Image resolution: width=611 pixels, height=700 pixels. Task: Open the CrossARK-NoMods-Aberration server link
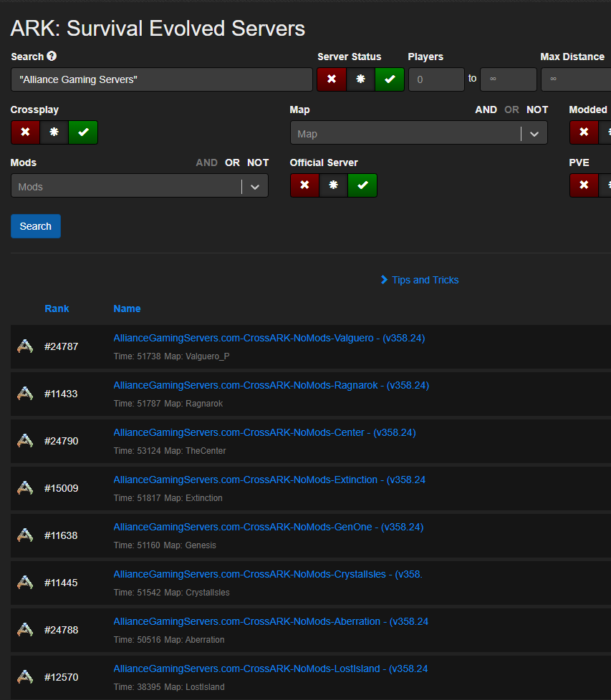click(x=271, y=622)
